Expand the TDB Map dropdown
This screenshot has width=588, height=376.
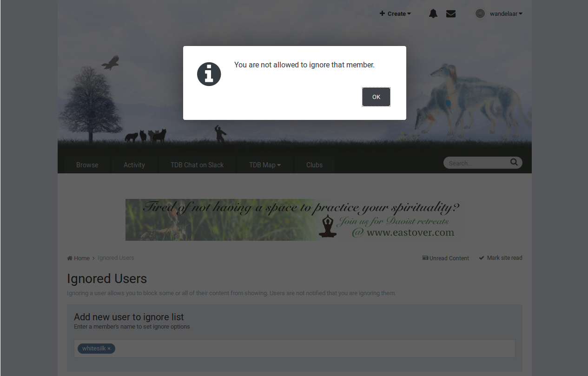[x=265, y=165]
